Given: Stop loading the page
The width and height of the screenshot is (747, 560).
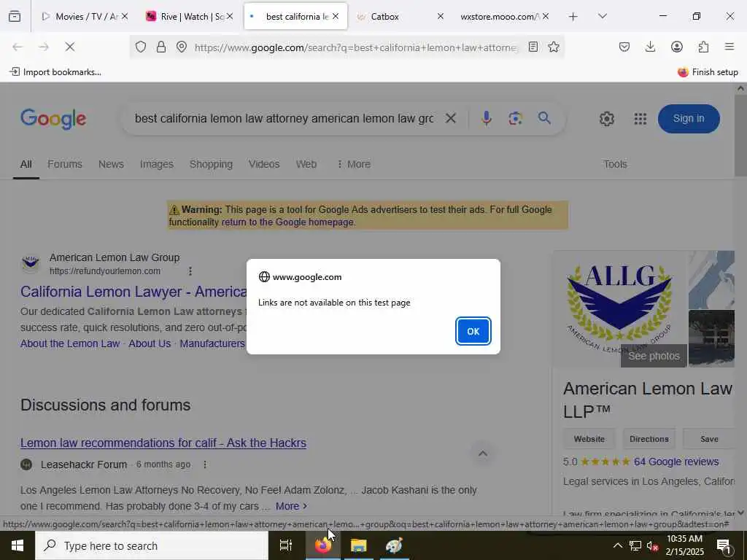Looking at the screenshot, I should point(69,47).
